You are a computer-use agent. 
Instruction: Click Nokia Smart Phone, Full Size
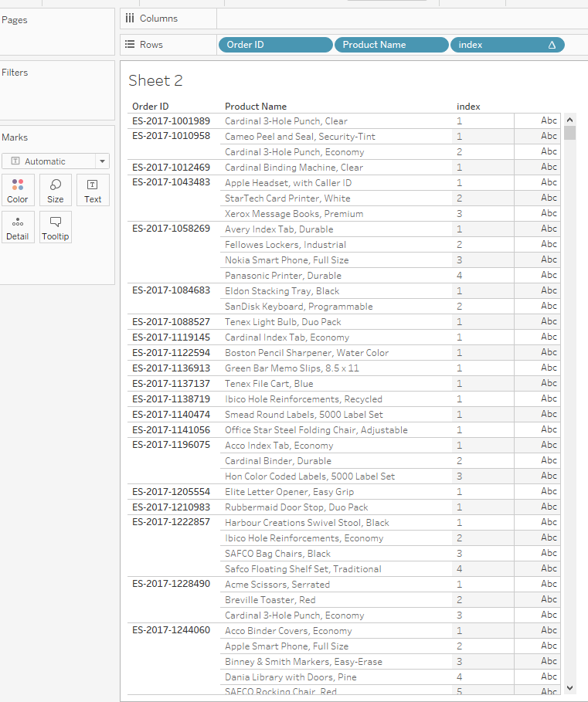(x=287, y=260)
